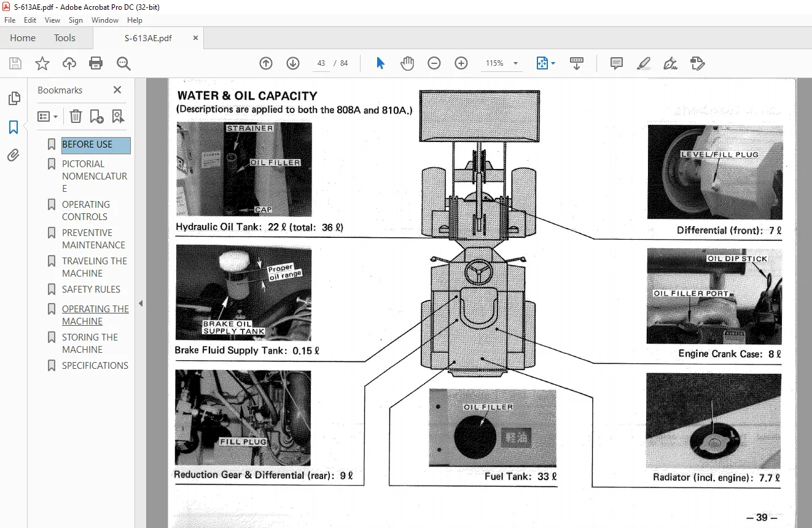812x528 pixels.
Task: Go to PREVENTIVE MAINTENANCE bookmark
Action: (x=93, y=238)
